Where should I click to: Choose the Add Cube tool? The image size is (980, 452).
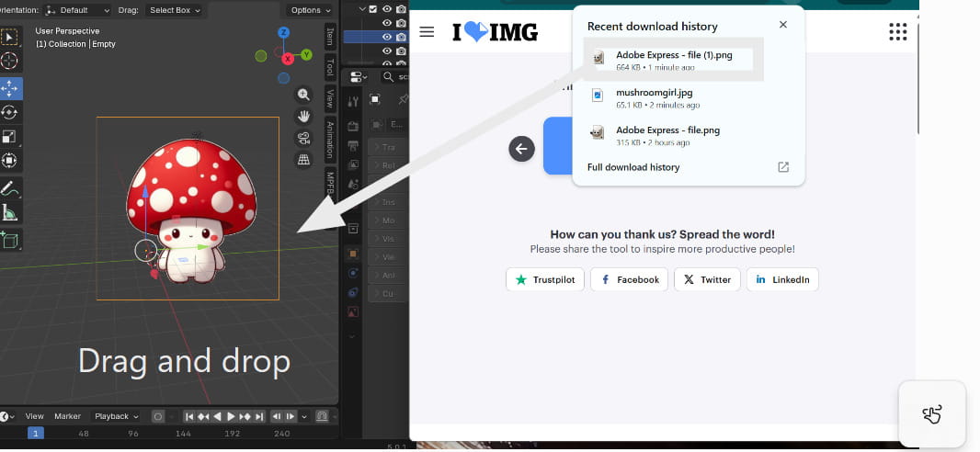(9, 239)
